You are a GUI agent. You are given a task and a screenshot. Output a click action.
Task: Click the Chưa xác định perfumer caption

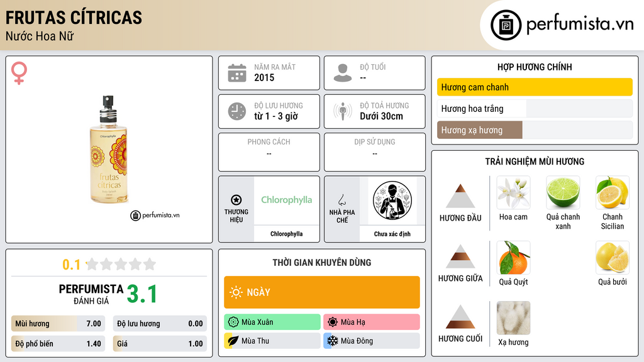pos(392,234)
